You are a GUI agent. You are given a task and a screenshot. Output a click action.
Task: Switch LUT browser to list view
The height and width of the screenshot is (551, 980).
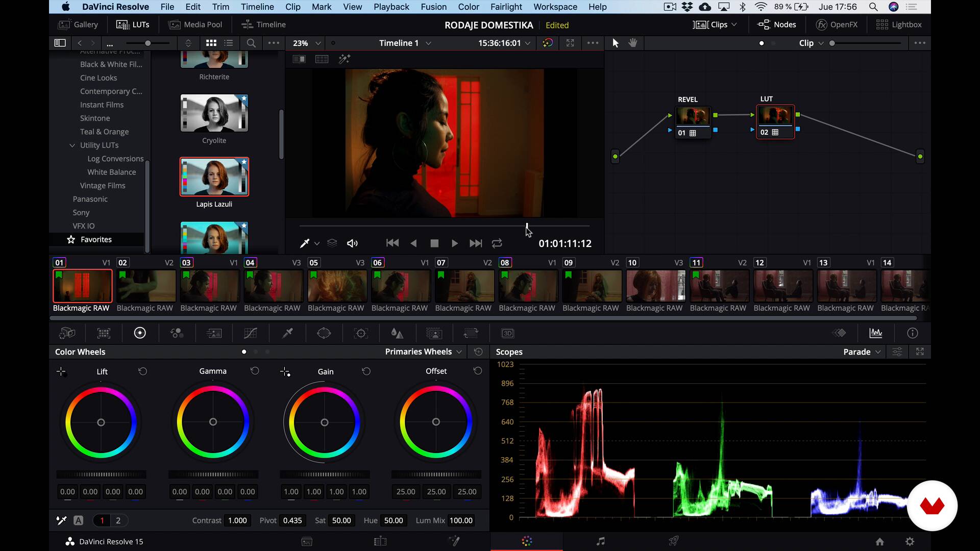(229, 43)
